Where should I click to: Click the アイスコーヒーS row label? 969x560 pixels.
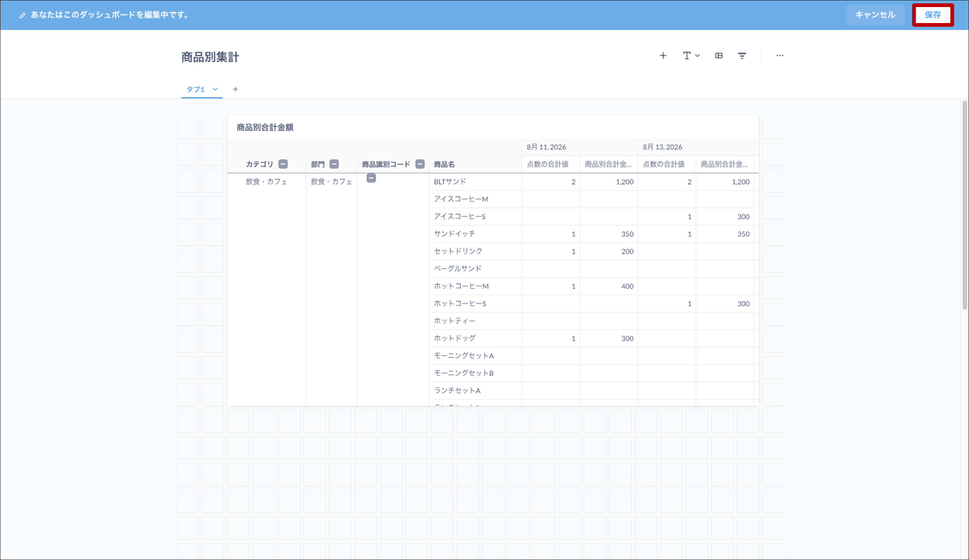460,216
